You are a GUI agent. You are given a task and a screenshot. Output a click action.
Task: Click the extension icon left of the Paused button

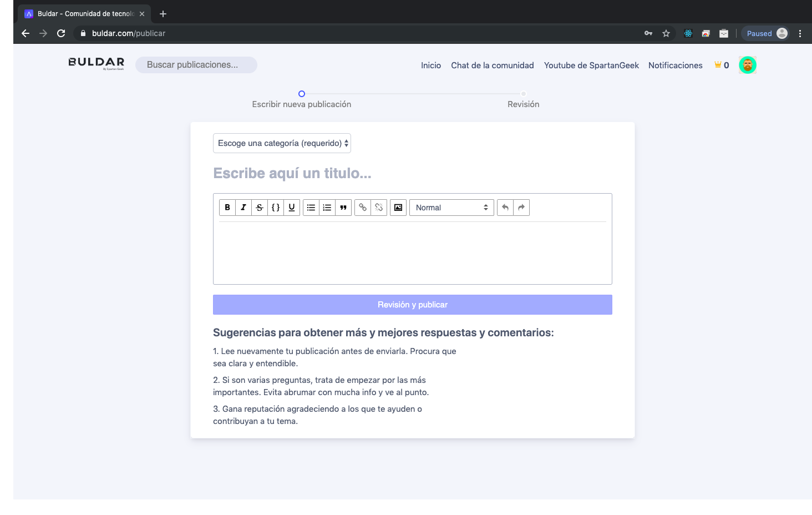(724, 33)
